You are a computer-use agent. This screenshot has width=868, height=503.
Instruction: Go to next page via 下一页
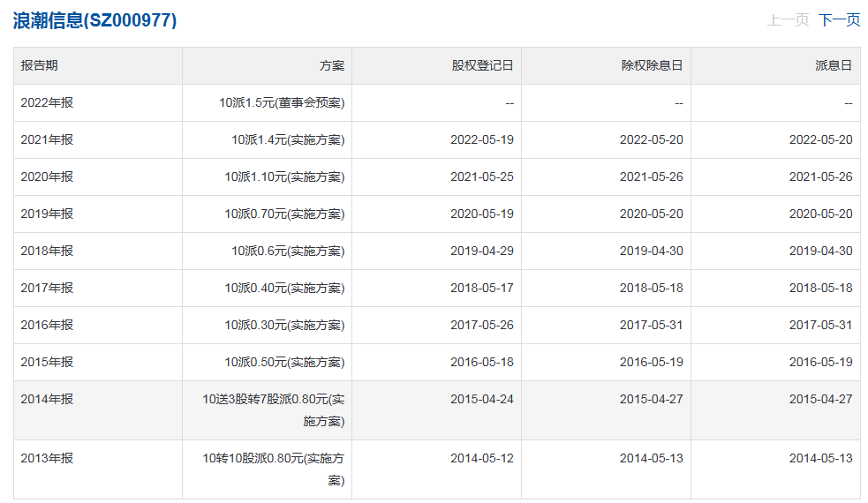[x=839, y=20]
